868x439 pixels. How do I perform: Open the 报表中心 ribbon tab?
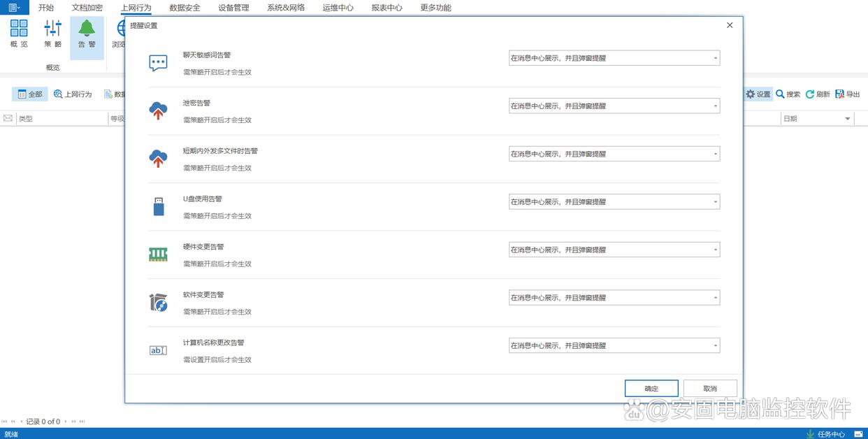pos(386,8)
